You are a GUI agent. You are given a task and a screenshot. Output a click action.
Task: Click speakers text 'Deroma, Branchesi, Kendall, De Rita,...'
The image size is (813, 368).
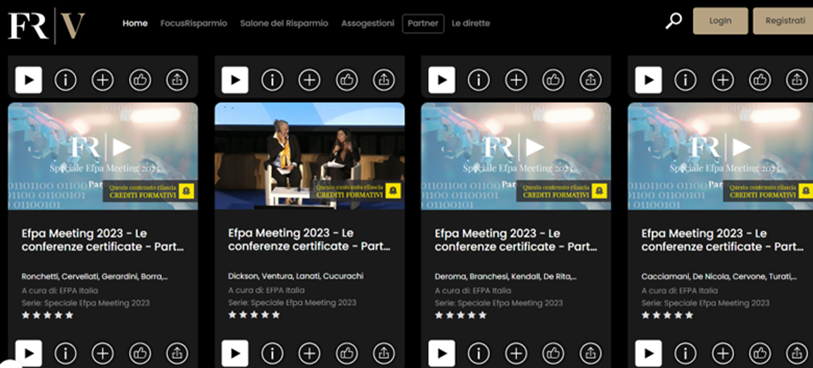(x=506, y=276)
